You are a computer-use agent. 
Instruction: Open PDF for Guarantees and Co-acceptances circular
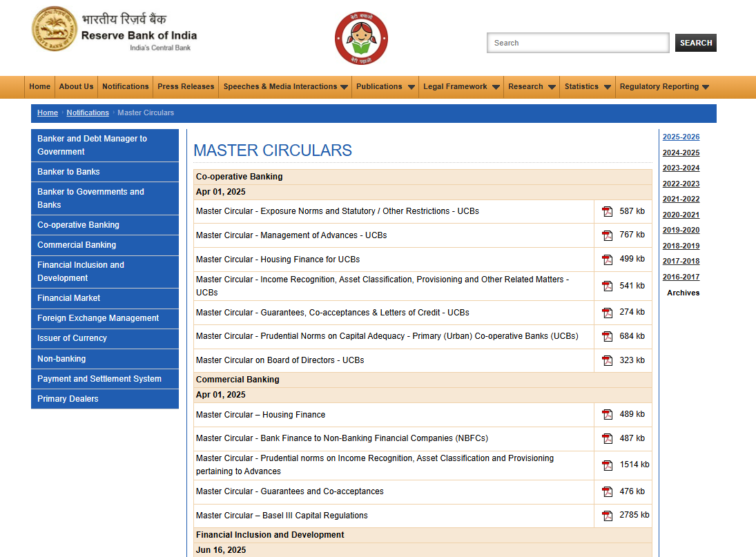click(x=607, y=492)
